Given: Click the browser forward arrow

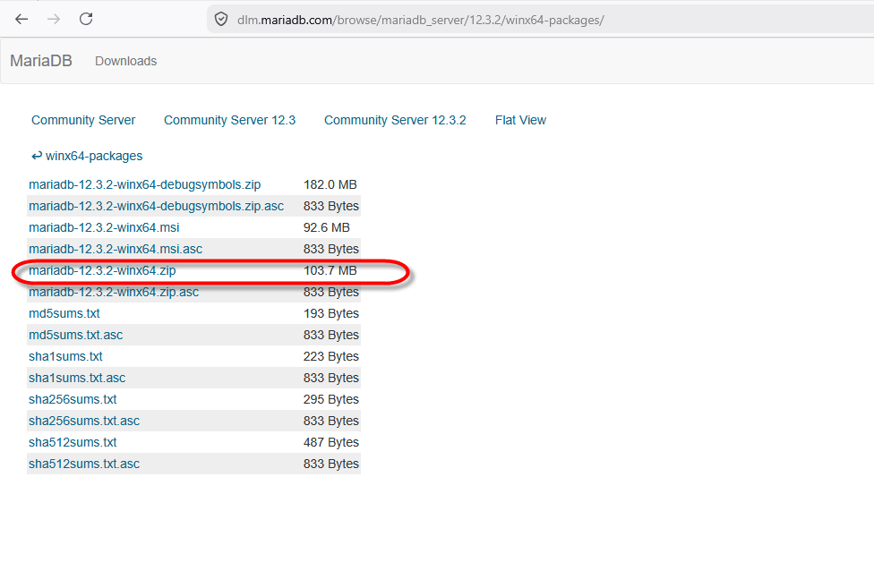Looking at the screenshot, I should click(x=54, y=20).
